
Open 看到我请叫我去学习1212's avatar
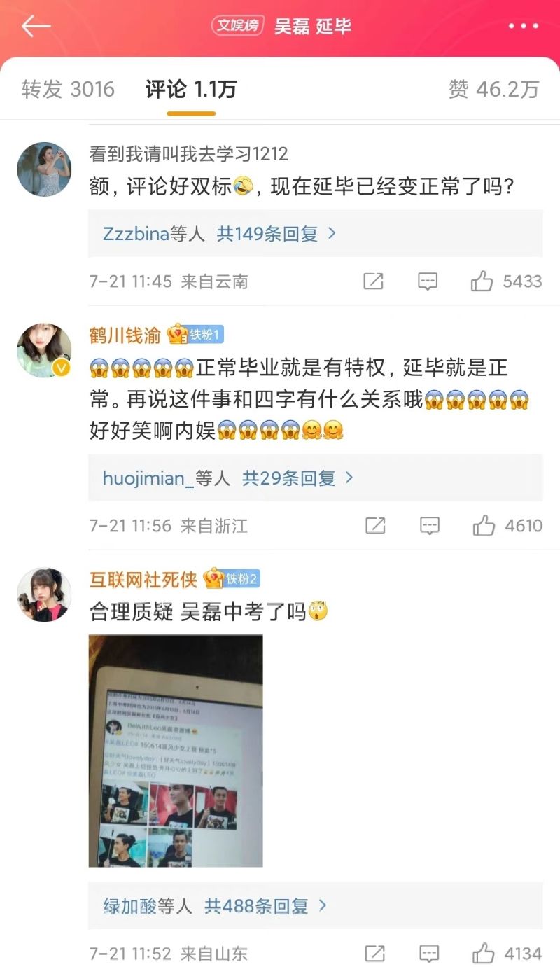click(44, 169)
